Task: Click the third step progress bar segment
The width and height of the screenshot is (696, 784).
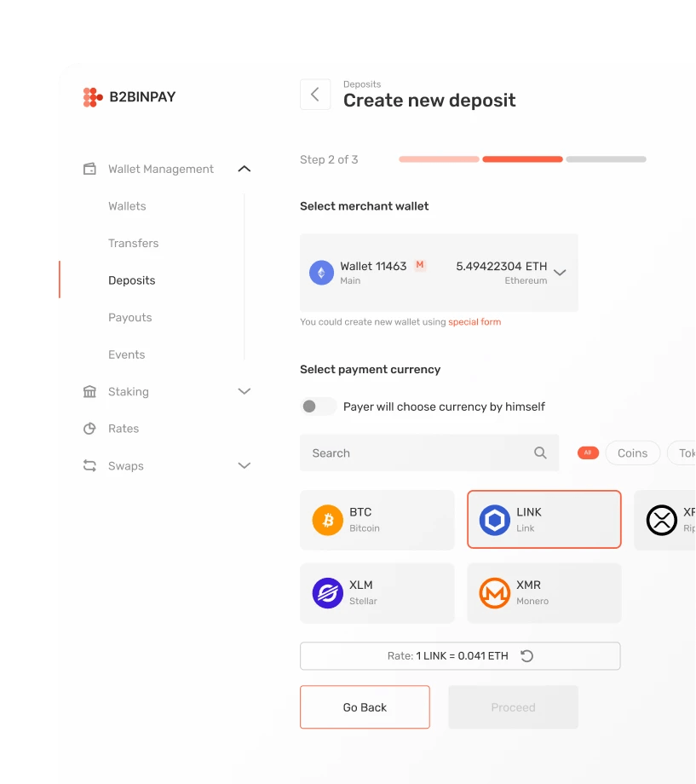Action: click(606, 159)
